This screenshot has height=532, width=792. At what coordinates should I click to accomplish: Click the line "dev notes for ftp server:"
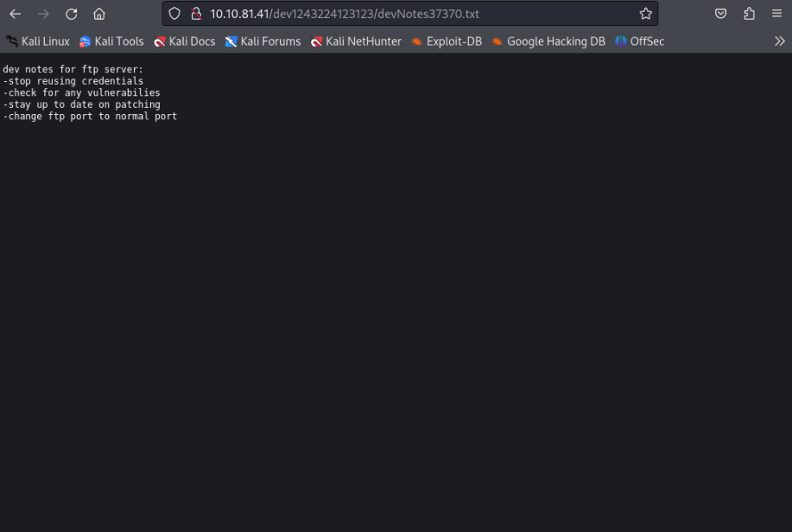tap(73, 69)
